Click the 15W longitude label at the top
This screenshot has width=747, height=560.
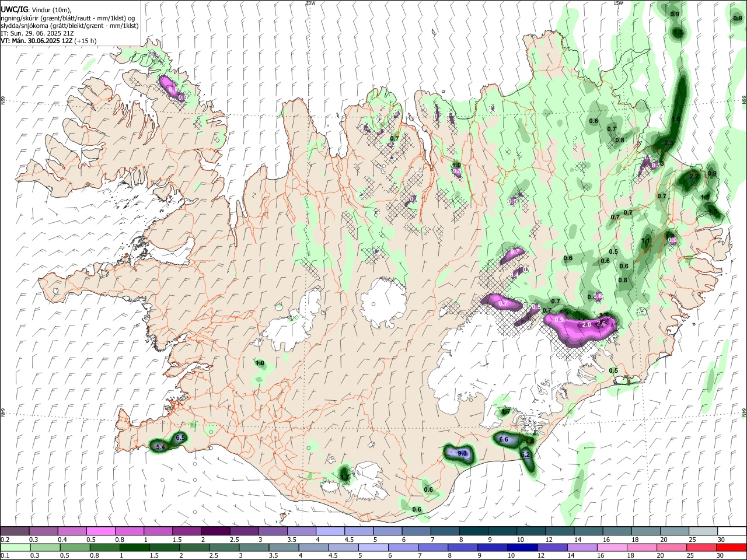618,3
